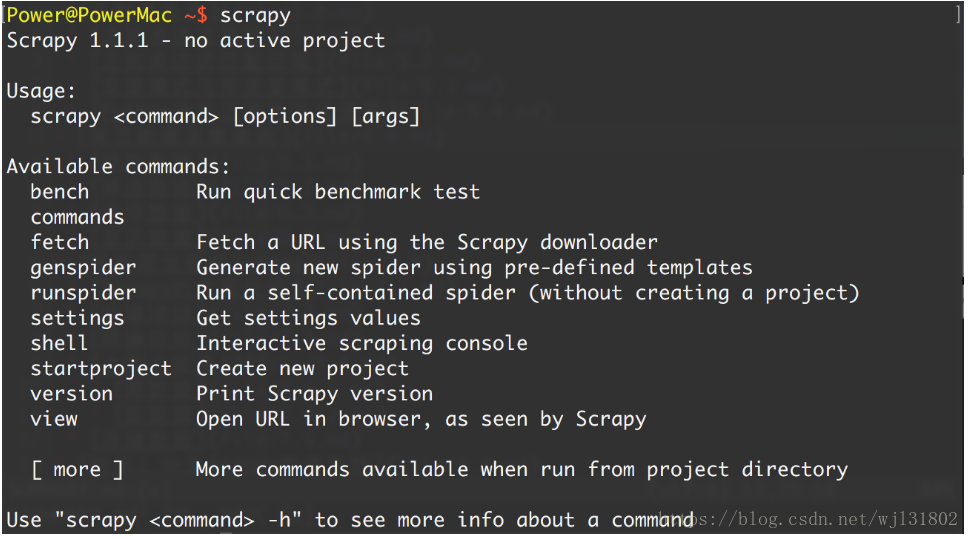Click "Run quick benchmark test" description
The width and height of the screenshot is (969, 539).
[x=338, y=192]
